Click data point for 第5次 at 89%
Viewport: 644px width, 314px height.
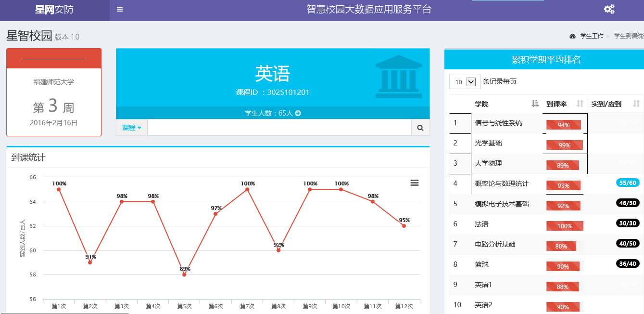pos(184,275)
